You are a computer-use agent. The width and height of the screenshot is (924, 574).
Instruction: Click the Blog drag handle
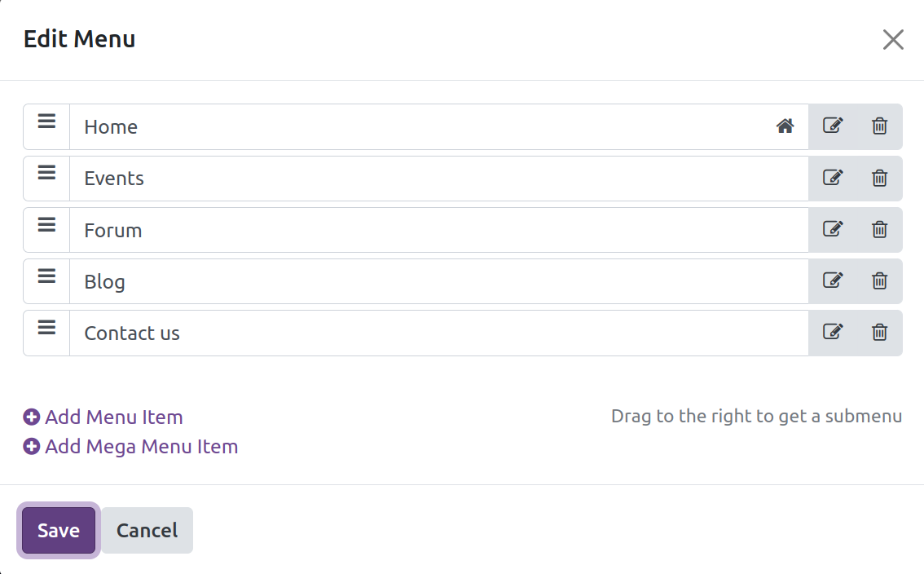pos(47,276)
